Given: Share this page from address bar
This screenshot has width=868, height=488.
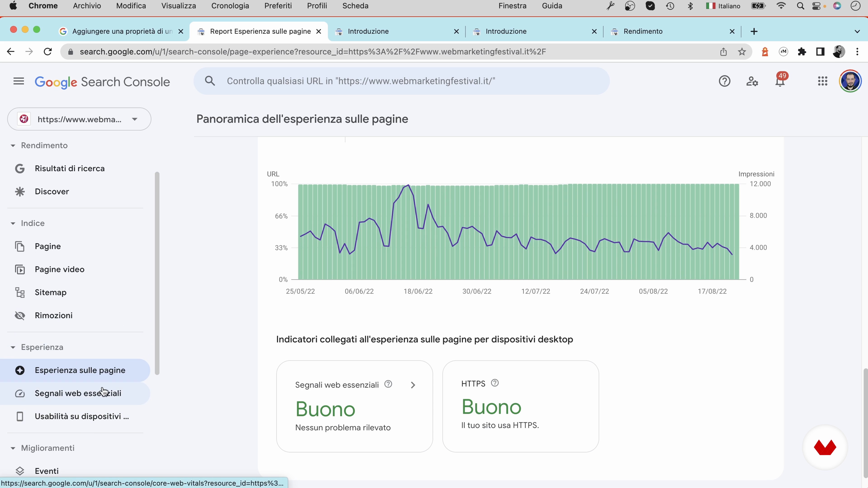Looking at the screenshot, I should coord(723,52).
